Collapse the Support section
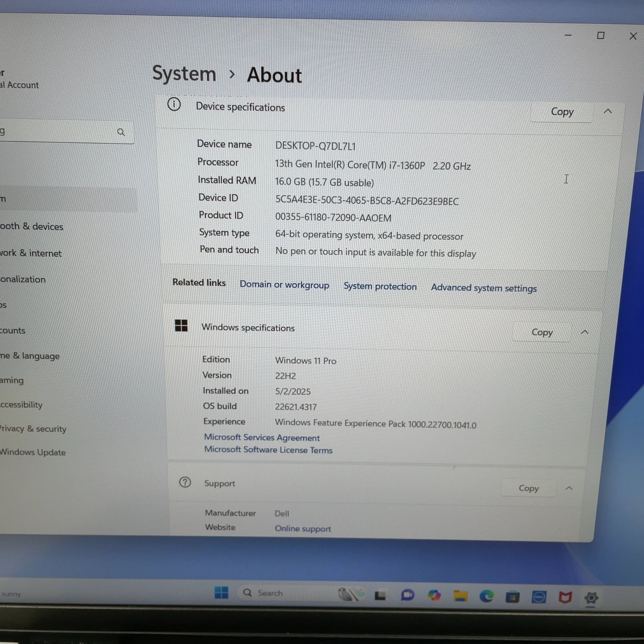Viewport: 644px width, 644px height. tap(569, 488)
